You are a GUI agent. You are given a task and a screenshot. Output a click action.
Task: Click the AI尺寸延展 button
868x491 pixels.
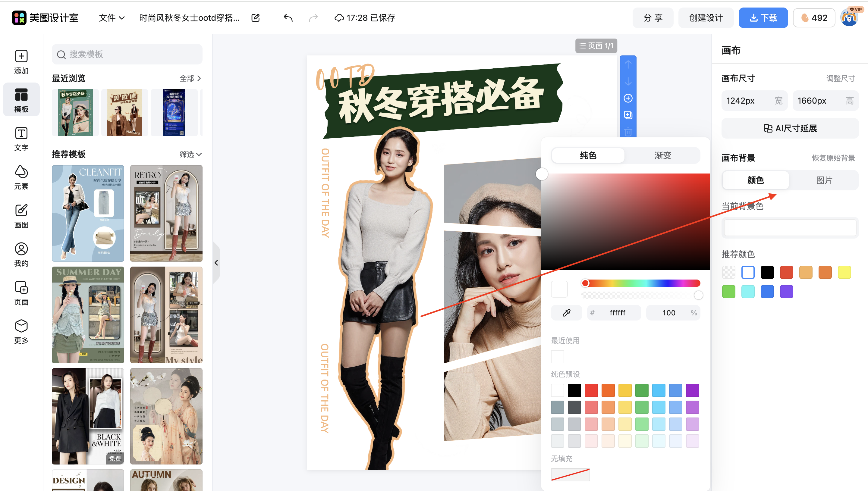coord(789,128)
